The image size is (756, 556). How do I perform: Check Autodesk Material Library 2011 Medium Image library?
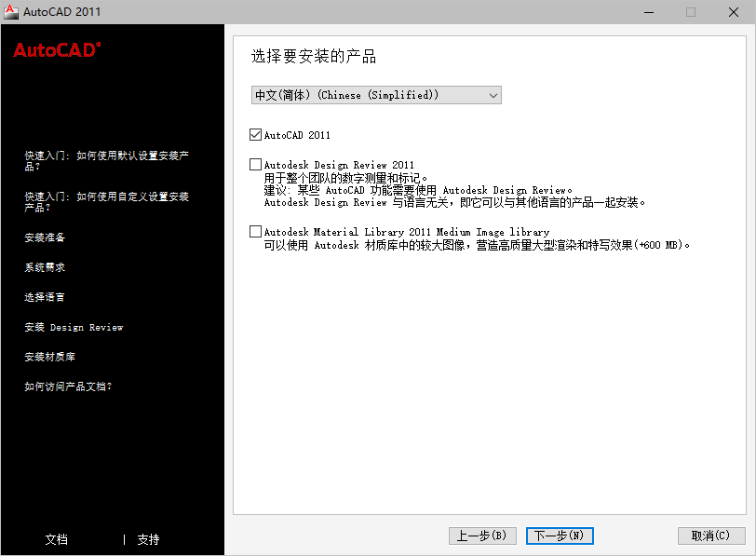[x=255, y=231]
